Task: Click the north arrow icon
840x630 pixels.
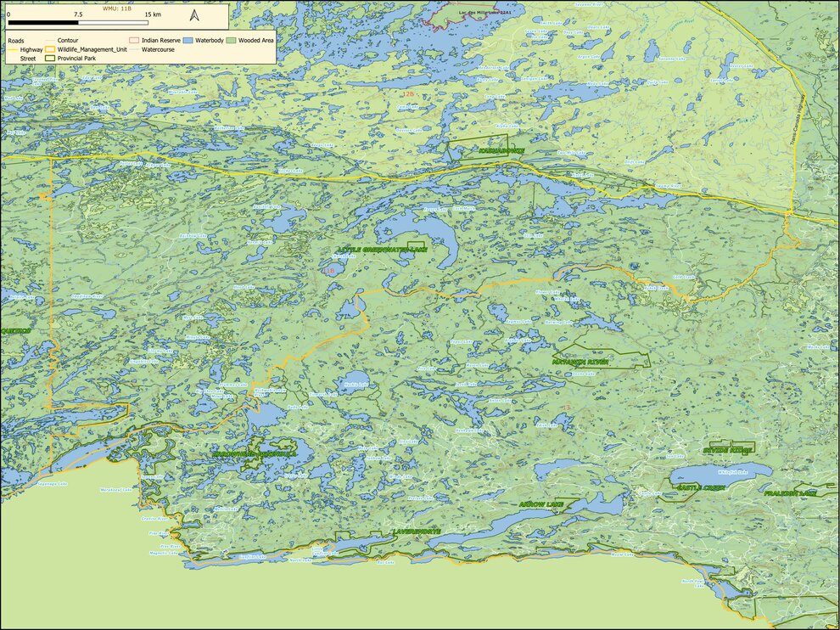Action: (x=194, y=14)
